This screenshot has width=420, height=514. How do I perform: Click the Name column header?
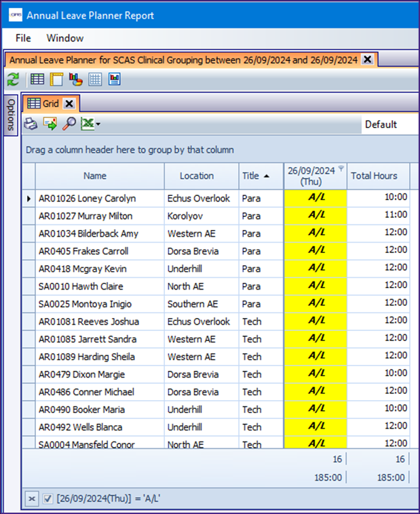pos(95,176)
